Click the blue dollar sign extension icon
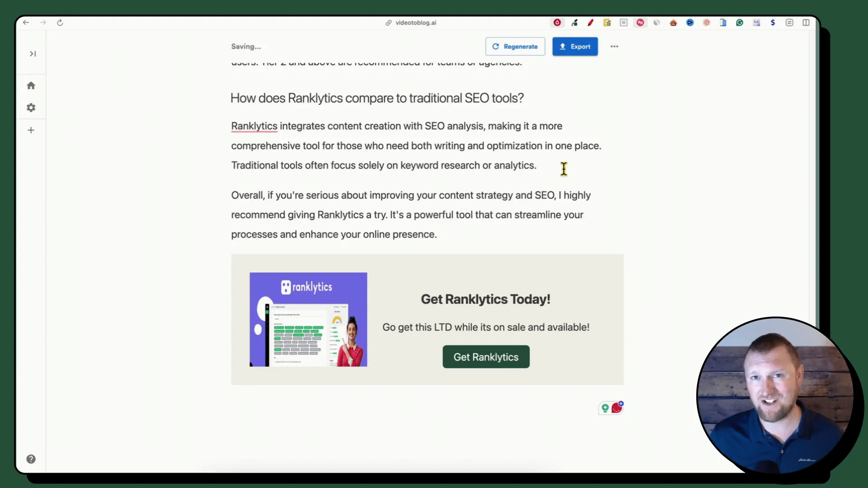 (x=773, y=23)
